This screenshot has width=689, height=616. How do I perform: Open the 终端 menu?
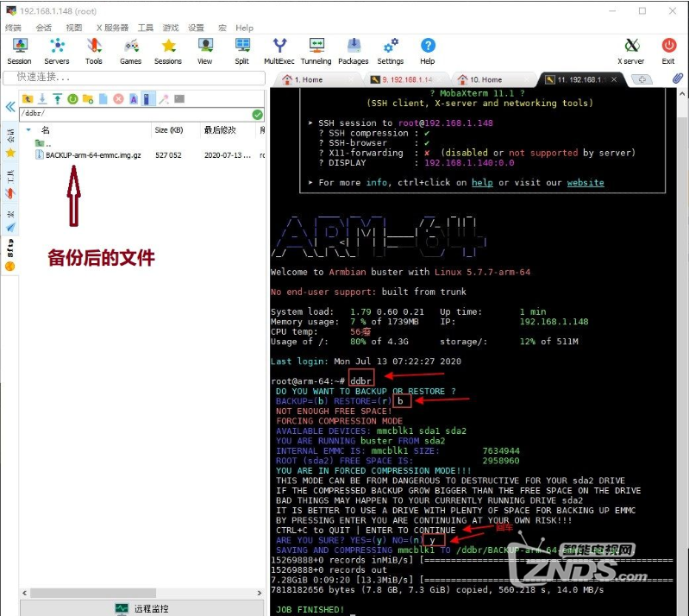[x=13, y=28]
